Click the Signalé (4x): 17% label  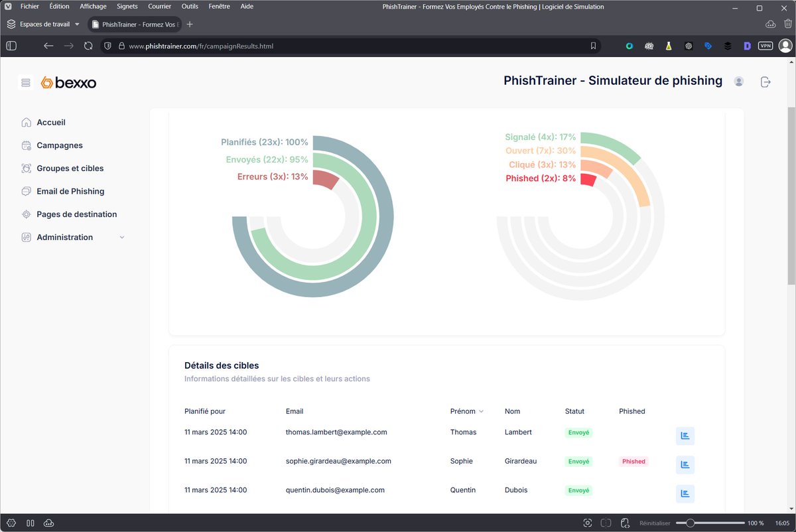point(541,137)
